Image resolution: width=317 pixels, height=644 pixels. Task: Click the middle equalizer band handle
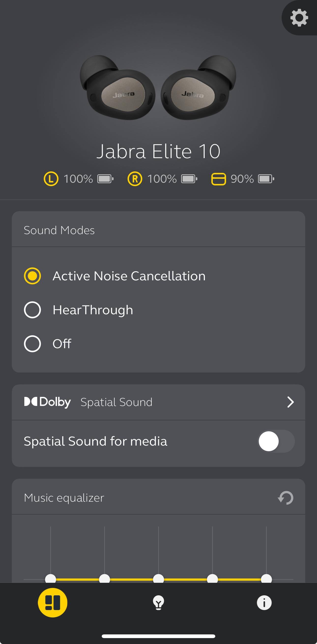click(158, 579)
